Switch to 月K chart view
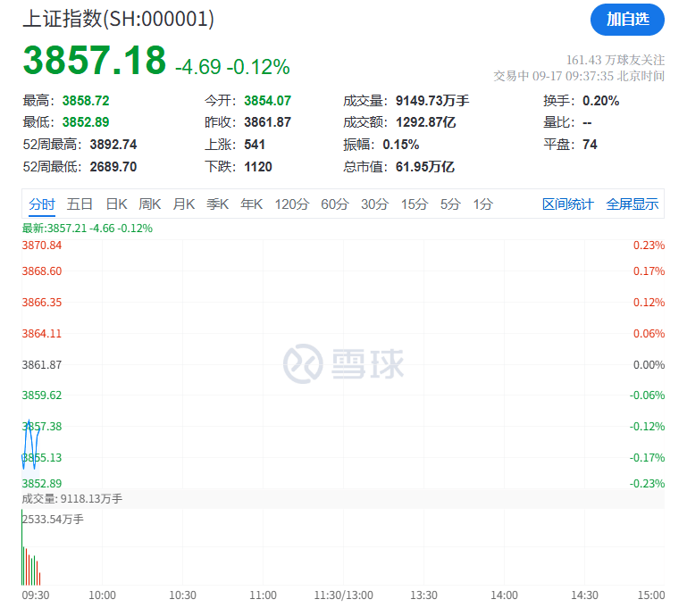 click(184, 204)
